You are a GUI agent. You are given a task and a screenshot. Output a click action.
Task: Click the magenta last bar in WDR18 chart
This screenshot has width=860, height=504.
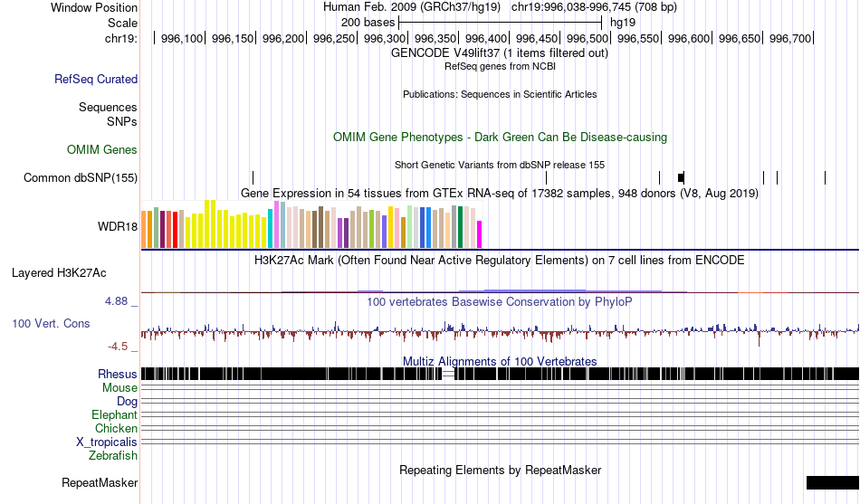click(480, 234)
